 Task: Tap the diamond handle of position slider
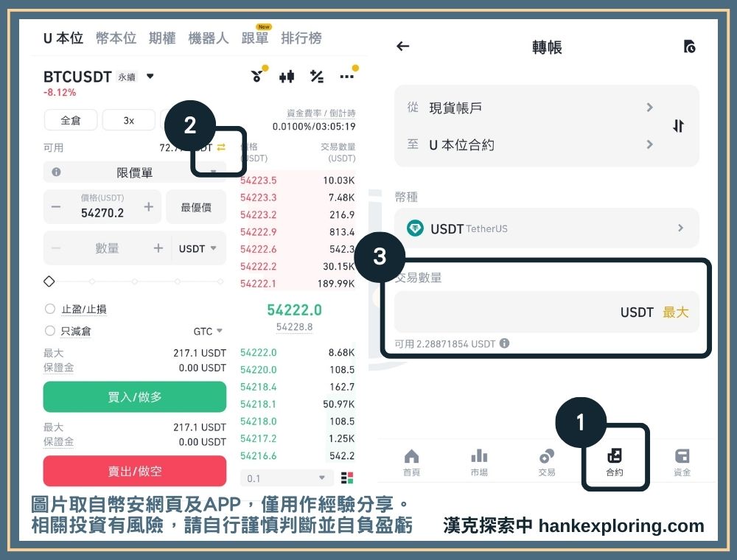(x=49, y=281)
